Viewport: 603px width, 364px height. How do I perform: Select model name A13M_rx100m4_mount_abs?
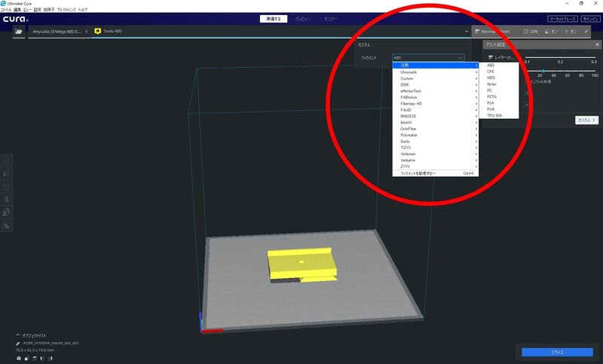click(x=51, y=343)
